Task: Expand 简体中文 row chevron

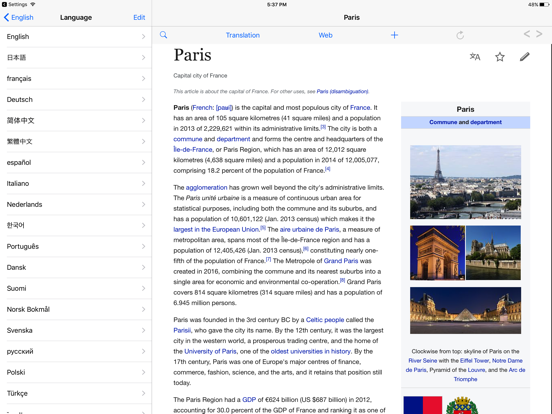Action: (x=143, y=120)
